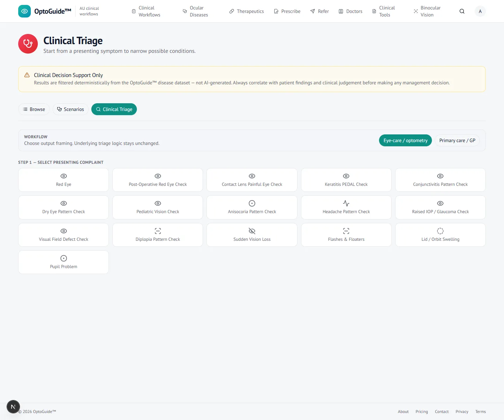Open the user avatar "A" menu
Viewport: 504px width, 420px height.
pos(480,11)
